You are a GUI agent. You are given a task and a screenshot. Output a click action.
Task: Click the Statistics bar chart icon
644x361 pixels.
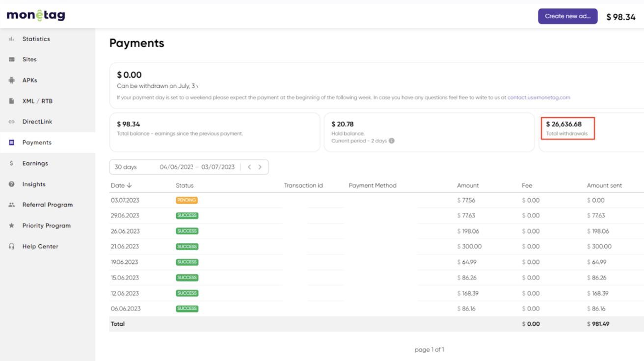[x=11, y=39]
